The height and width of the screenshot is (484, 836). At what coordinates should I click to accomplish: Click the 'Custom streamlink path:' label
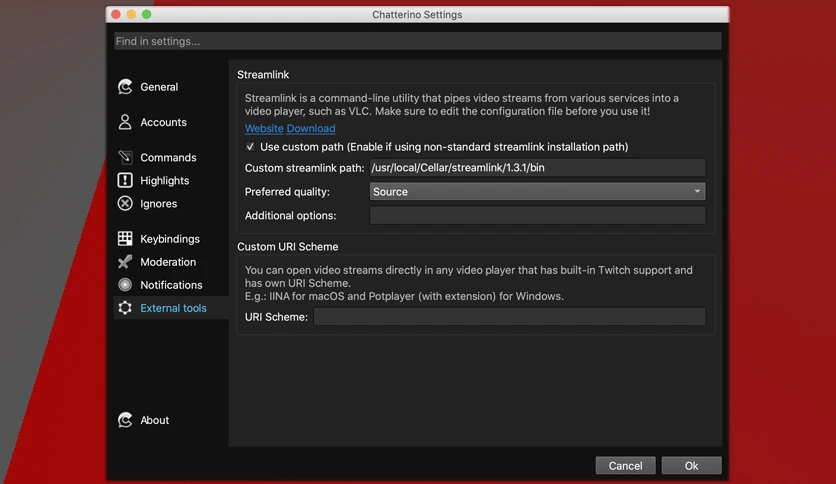pos(304,168)
